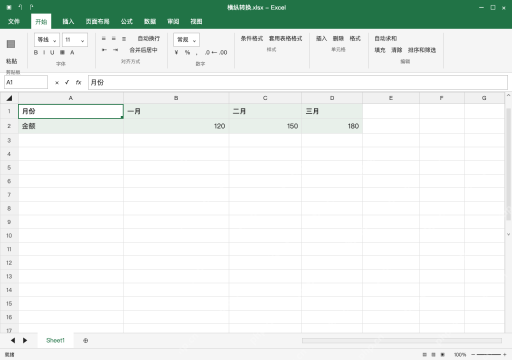Open Format as Table (套用表格格式)
512x360 pixels.
coord(285,39)
